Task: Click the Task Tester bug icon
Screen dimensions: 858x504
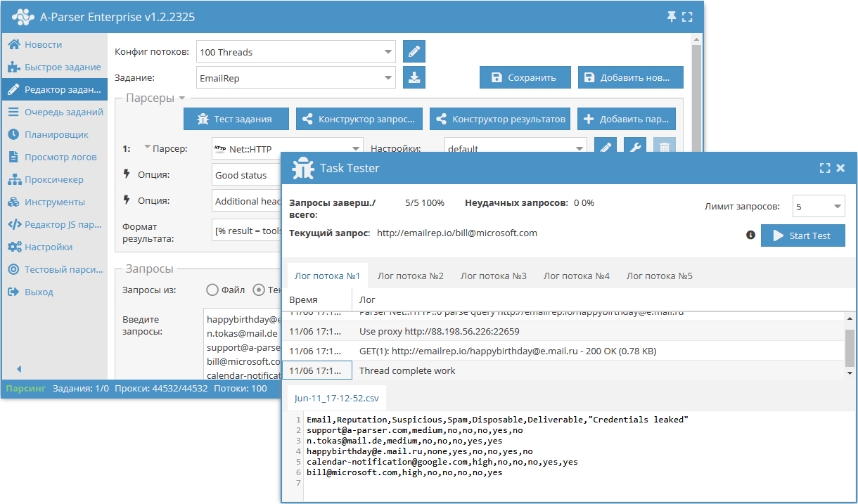Action: pyautogui.click(x=303, y=168)
